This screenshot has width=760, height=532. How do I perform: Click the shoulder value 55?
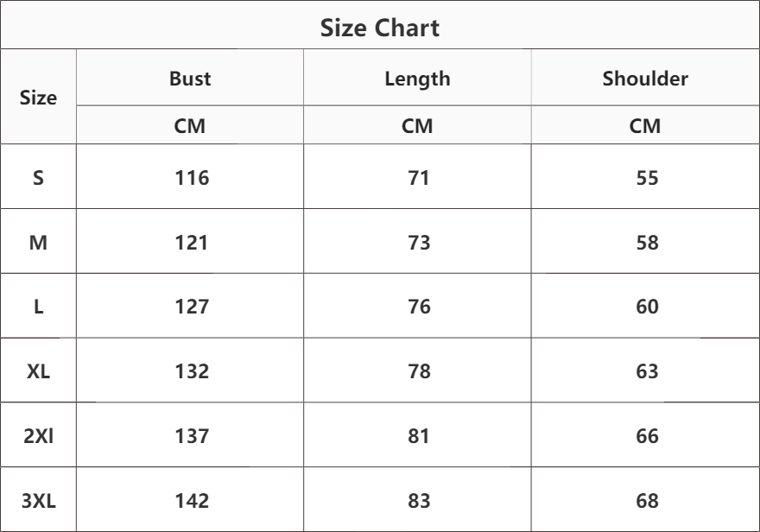point(646,178)
